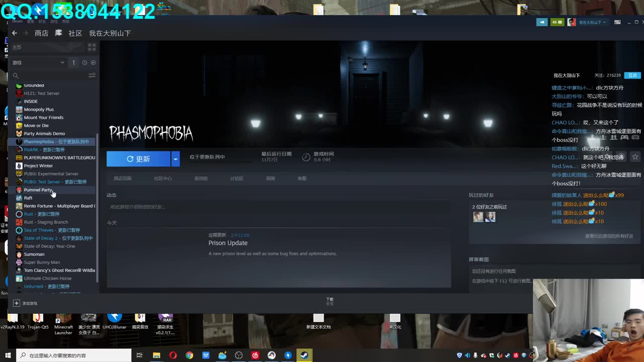The image size is (644, 362).
Task: Click 添加游戏 (Add a game) button
Action: tap(25, 303)
